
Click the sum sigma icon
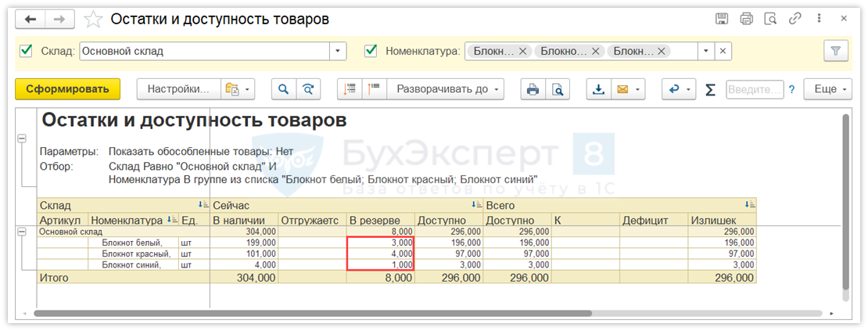(x=710, y=89)
